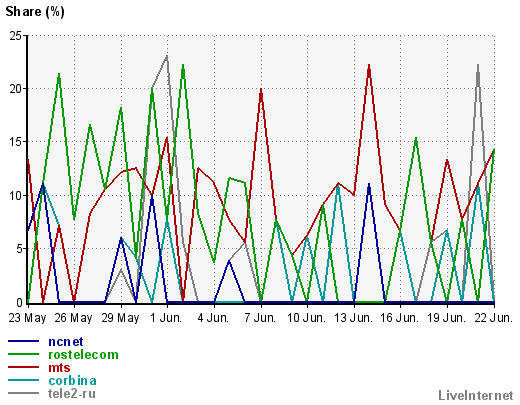This screenshot has height=405, width=520.
Task: Click the corbina legend label
Action: pos(73,381)
